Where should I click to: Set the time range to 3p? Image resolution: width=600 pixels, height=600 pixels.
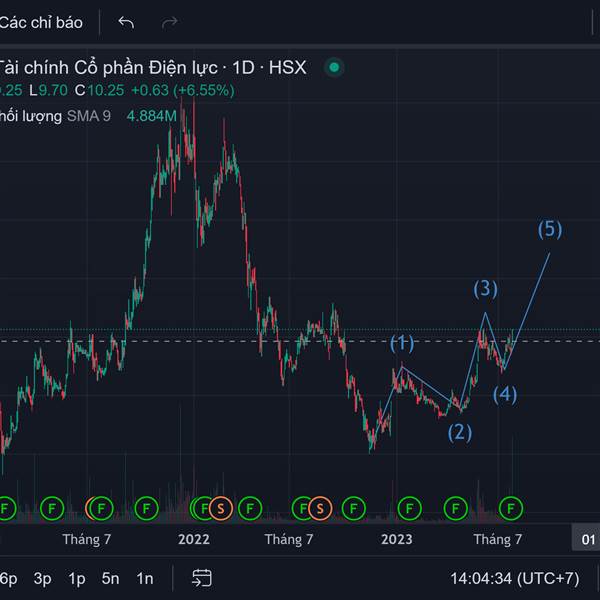click(42, 578)
